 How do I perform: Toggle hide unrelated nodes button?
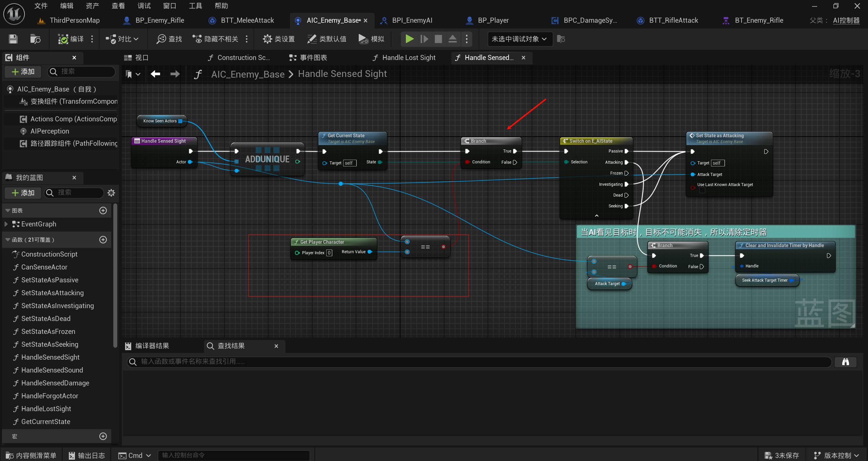tap(216, 39)
